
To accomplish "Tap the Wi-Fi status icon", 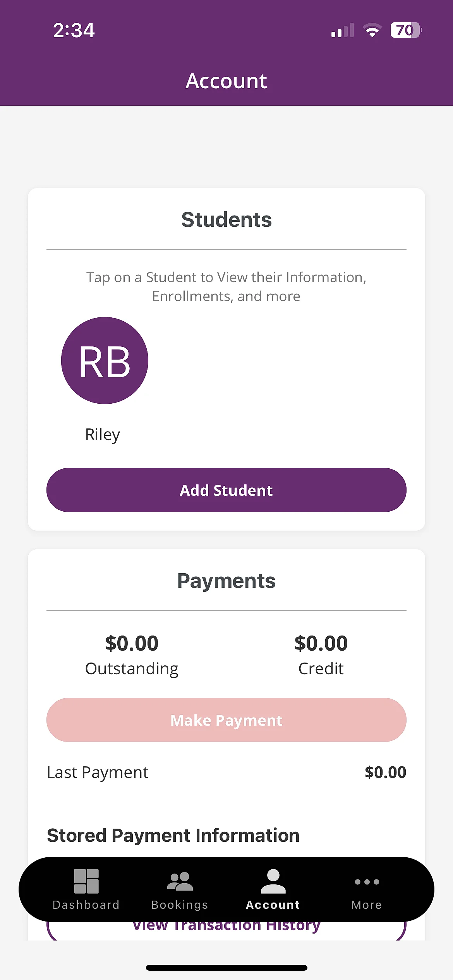I will pos(372,30).
